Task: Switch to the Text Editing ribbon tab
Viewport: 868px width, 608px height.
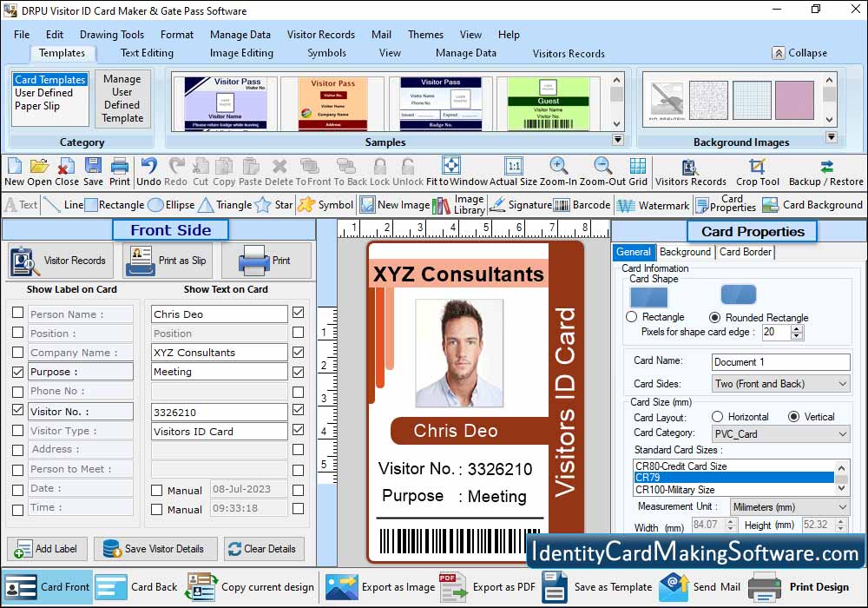Action: tap(147, 53)
